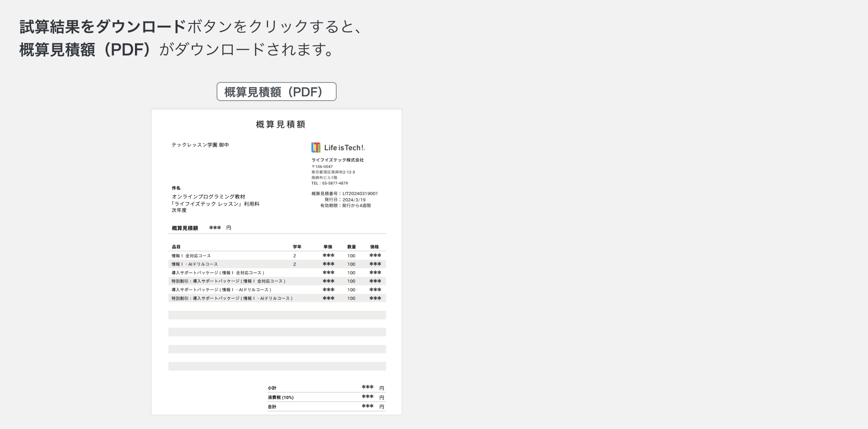Click the 小計 label
The width and height of the screenshot is (868, 429).
pyautogui.click(x=272, y=388)
